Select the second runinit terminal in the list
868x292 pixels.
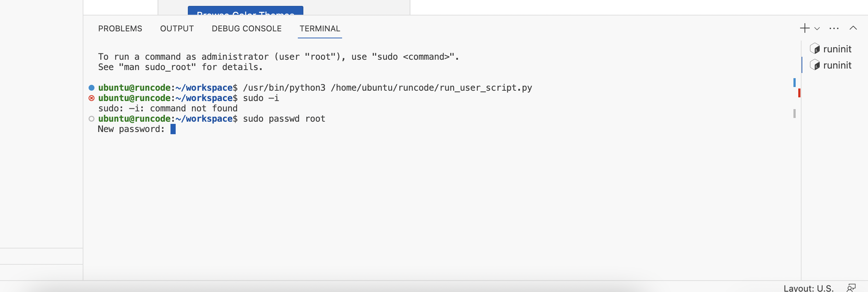point(837,65)
